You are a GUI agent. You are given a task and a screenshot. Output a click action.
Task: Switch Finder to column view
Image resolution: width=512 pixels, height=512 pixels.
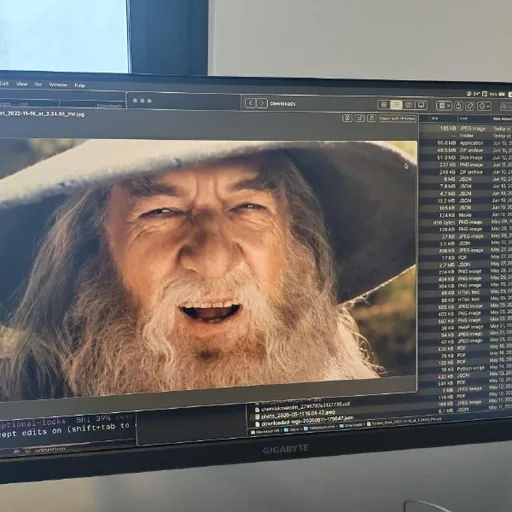pos(409,105)
